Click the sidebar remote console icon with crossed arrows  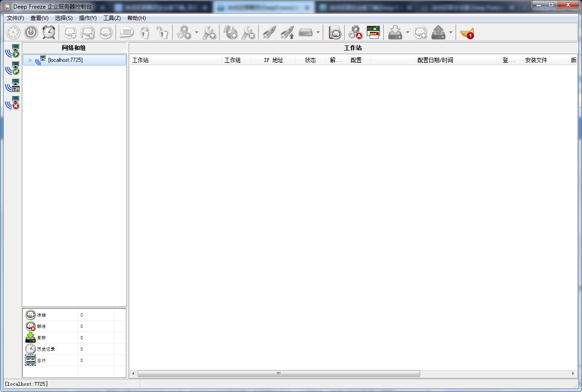click(x=13, y=68)
